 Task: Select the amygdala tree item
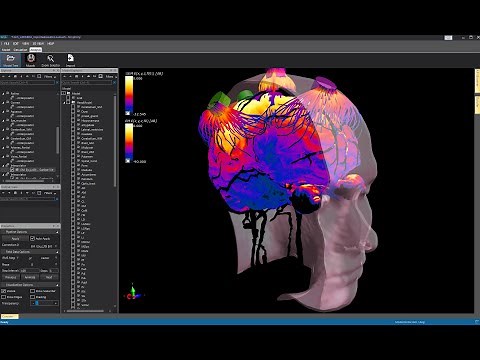(x=87, y=125)
